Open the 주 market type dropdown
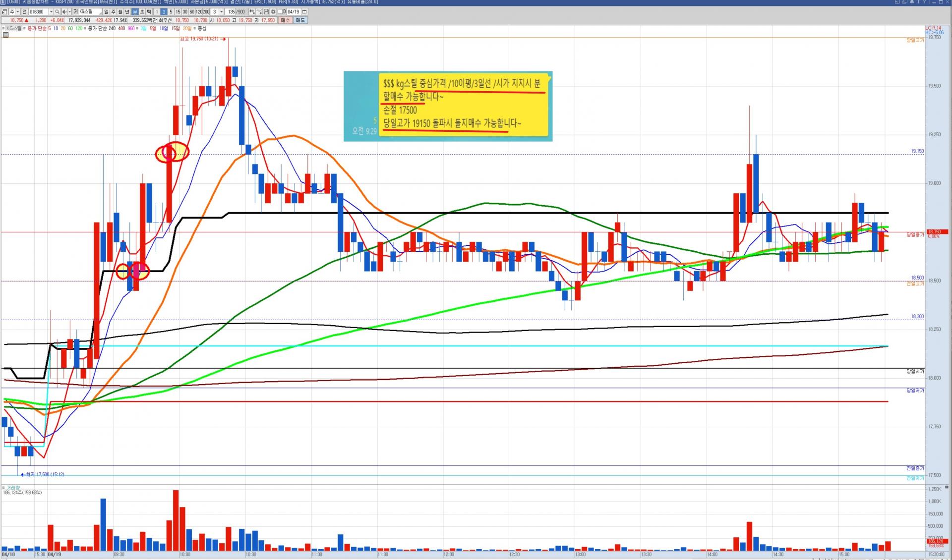Viewport: 952px width, 560px height. pos(18,12)
